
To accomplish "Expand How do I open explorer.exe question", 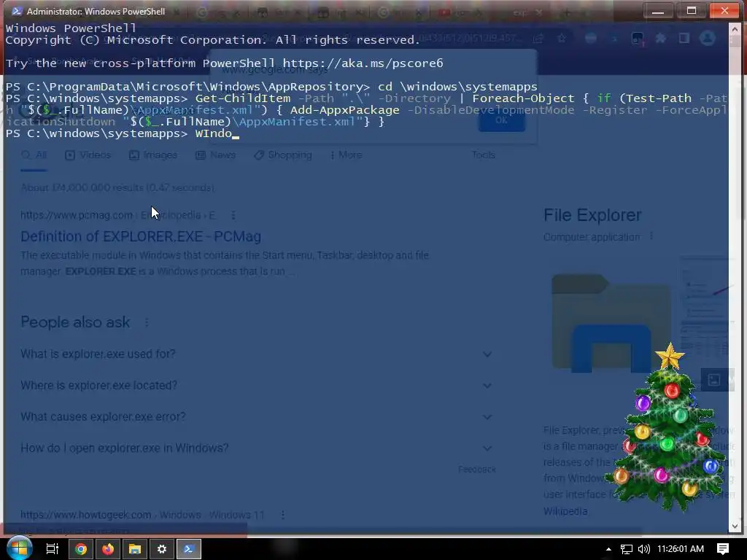I will pos(256,448).
